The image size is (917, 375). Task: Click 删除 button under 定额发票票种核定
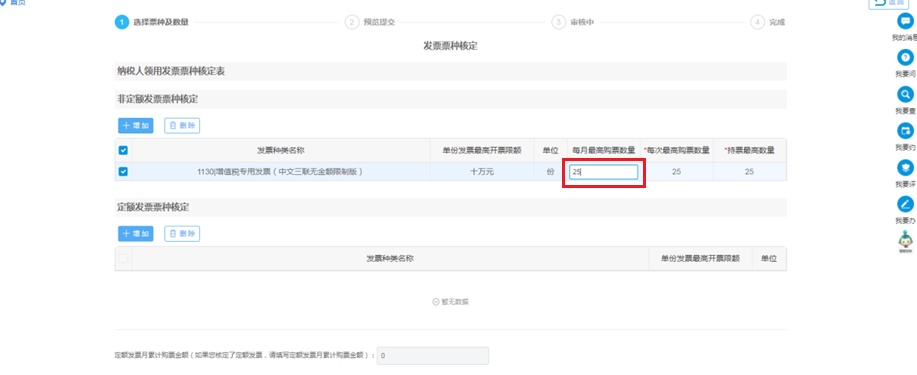(182, 234)
